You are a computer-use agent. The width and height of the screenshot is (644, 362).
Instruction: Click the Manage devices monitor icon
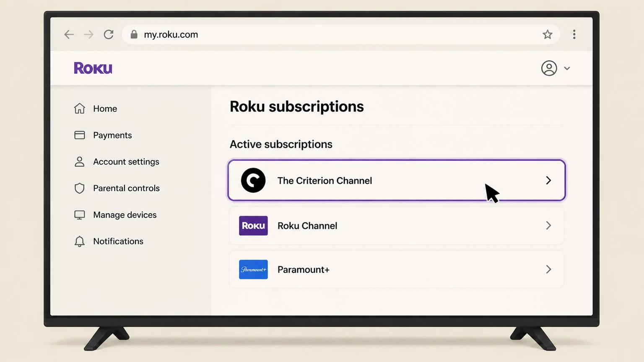(79, 215)
